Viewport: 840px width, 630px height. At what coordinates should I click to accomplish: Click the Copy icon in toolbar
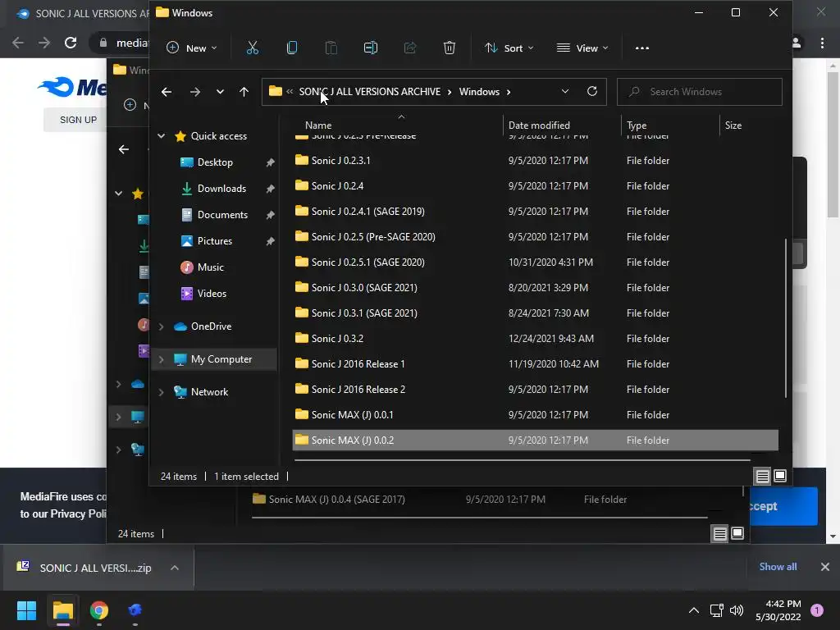[292, 48]
